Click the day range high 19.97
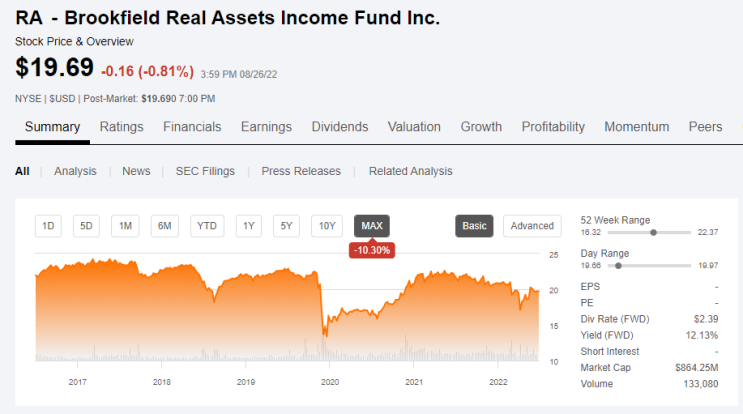 [x=708, y=266]
